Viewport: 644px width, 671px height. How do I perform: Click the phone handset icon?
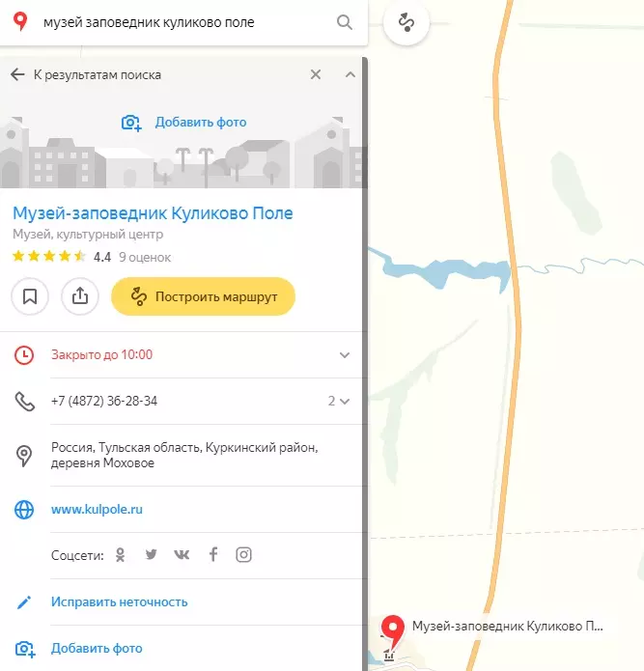(x=24, y=402)
